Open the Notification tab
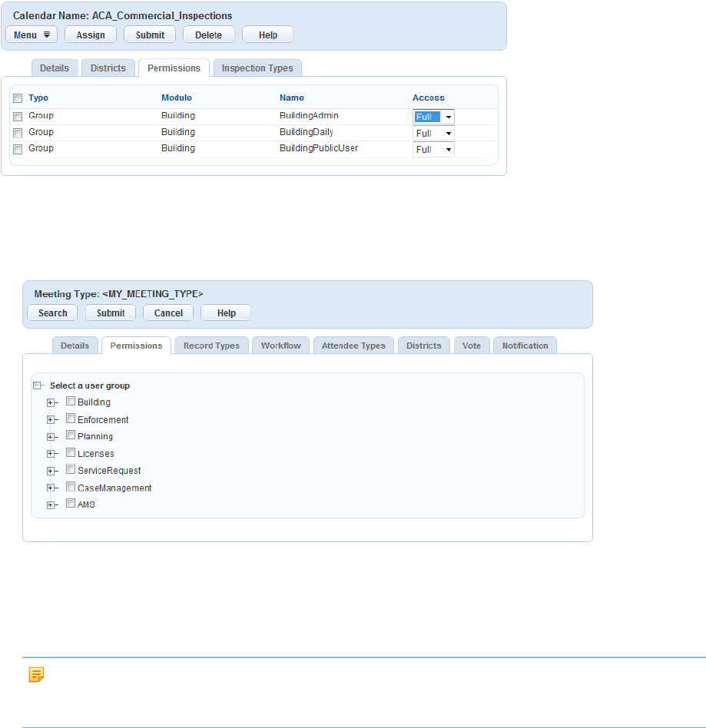This screenshot has width=706, height=728. pyautogui.click(x=525, y=346)
